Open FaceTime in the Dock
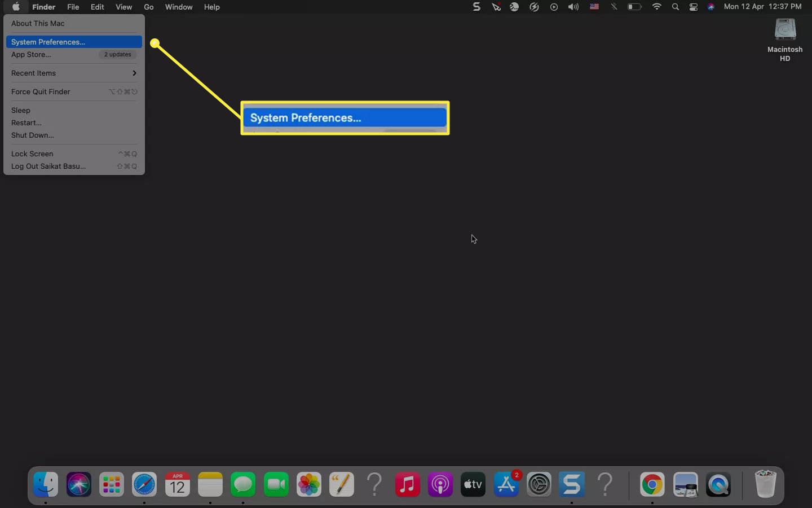 click(276, 485)
